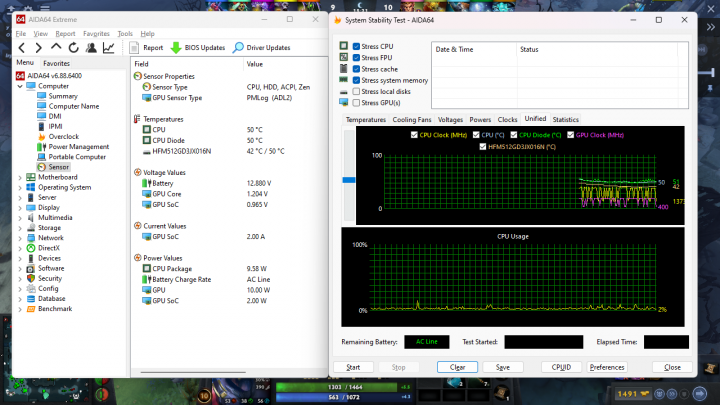This screenshot has width=720, height=405.
Task: Open BIOS Updates with green arrow
Action: pyautogui.click(x=198, y=48)
